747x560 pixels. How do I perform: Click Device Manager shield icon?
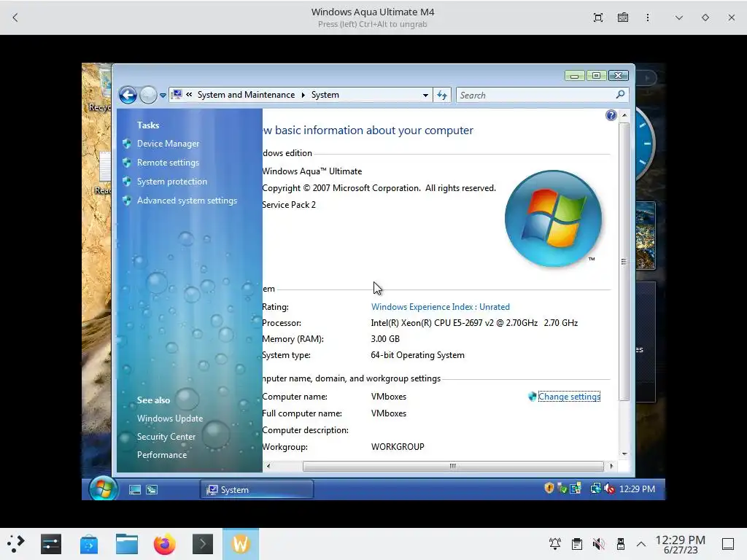[127, 144]
